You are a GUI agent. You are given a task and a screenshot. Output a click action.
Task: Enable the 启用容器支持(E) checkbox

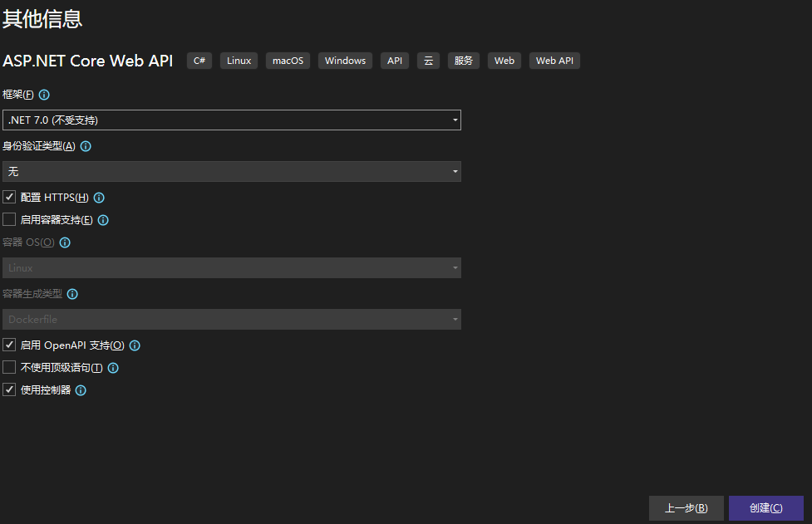(9, 219)
